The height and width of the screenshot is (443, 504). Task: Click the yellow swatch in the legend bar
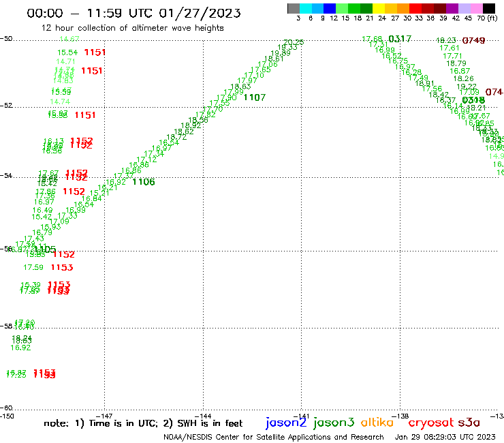pos(379,8)
